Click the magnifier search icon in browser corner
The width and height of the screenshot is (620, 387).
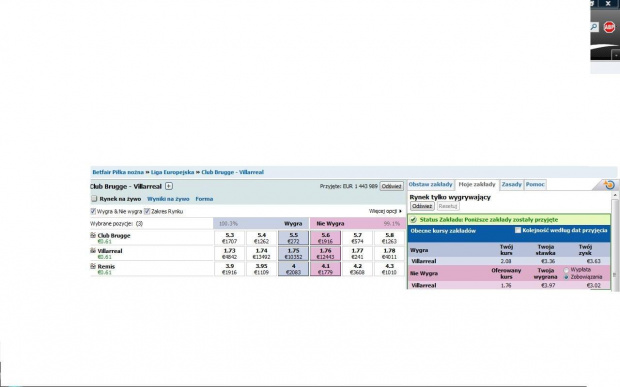click(x=594, y=27)
